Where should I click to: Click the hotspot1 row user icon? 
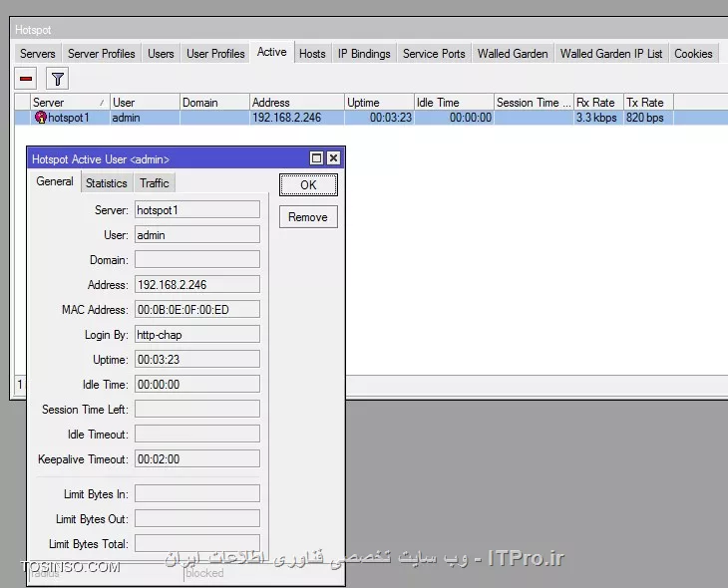[41, 118]
